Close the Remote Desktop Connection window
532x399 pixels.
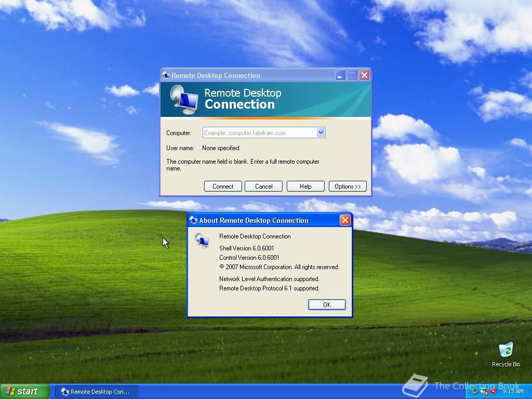pos(364,75)
